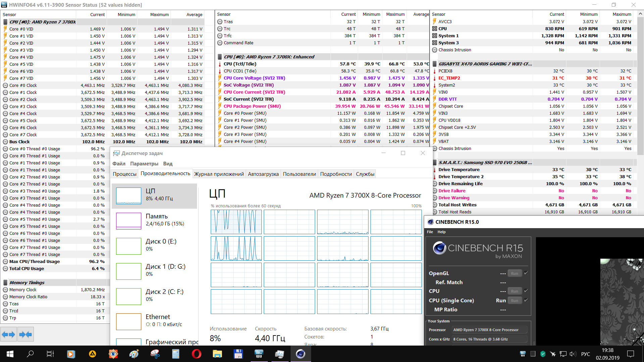
Task: Toggle the CPU (Single Core) checkbox
Action: 526,300
